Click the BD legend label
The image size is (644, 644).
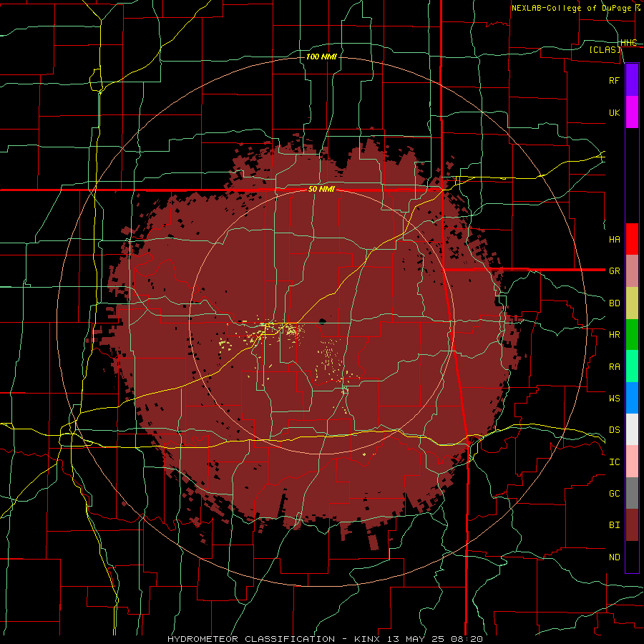[x=615, y=303]
